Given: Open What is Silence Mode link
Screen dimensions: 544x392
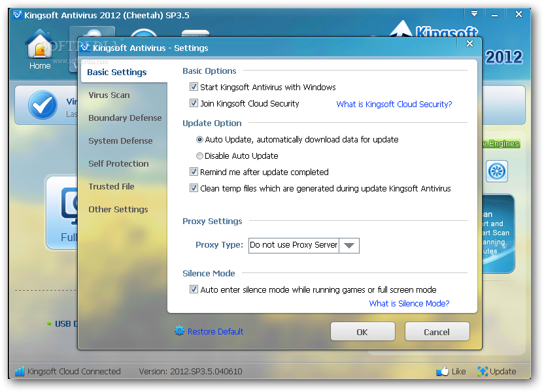Looking at the screenshot, I should pos(409,304).
